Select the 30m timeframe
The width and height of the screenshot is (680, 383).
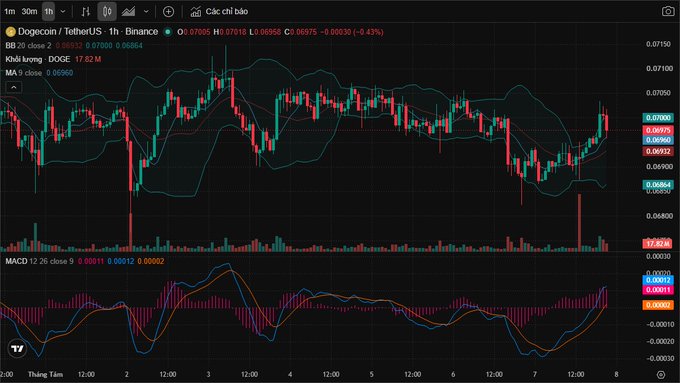[29, 12]
